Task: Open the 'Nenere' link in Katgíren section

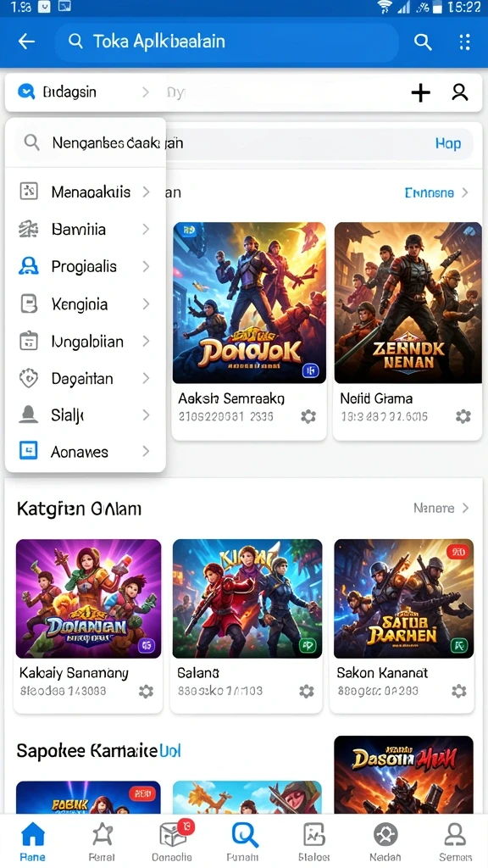Action: pos(441,509)
